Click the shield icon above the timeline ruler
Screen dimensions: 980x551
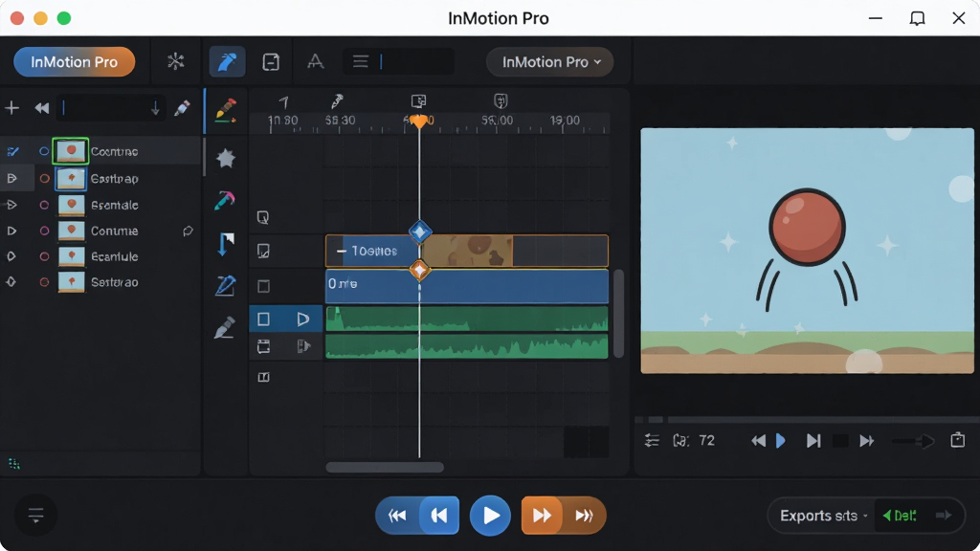click(x=501, y=100)
